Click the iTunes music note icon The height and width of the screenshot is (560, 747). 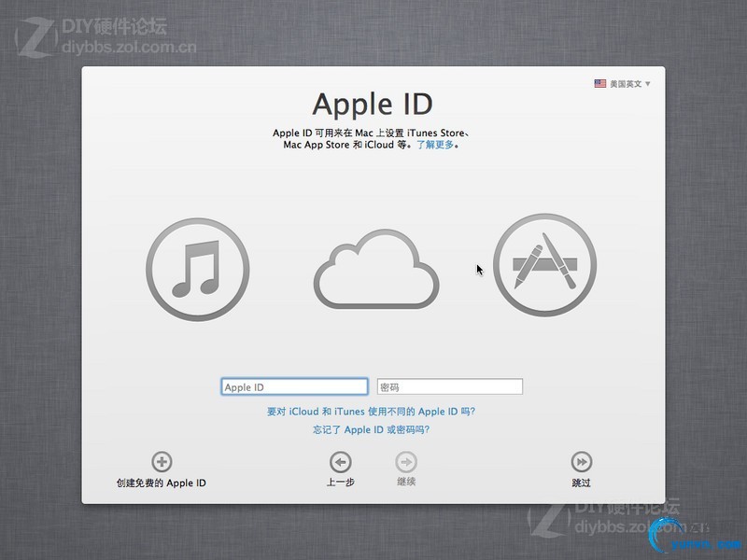(x=197, y=270)
